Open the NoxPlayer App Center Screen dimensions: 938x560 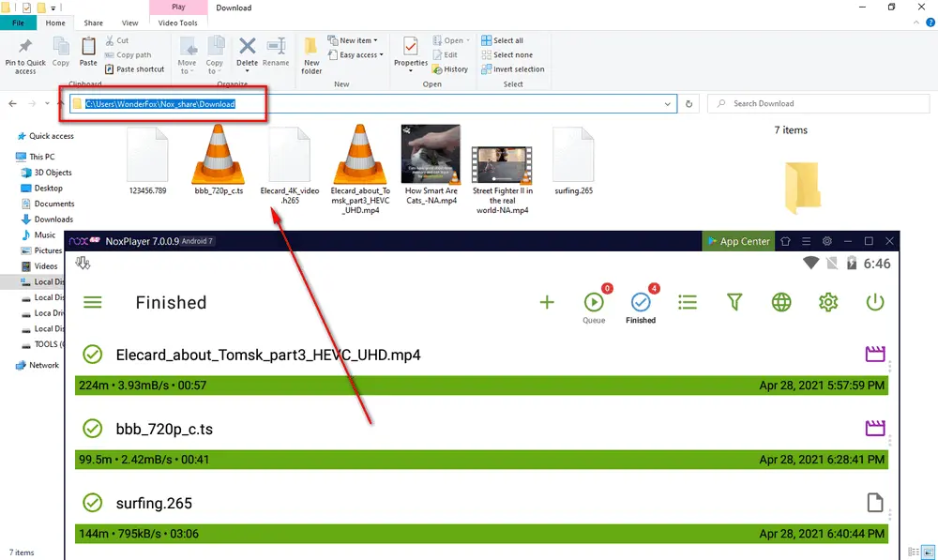[x=738, y=241]
